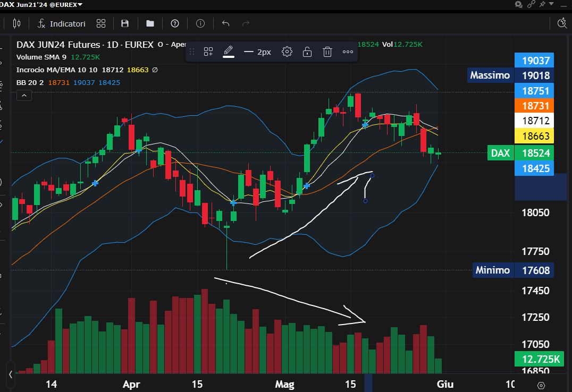
Task: Save the chart layout via floppy icon
Action: pyautogui.click(x=125, y=23)
